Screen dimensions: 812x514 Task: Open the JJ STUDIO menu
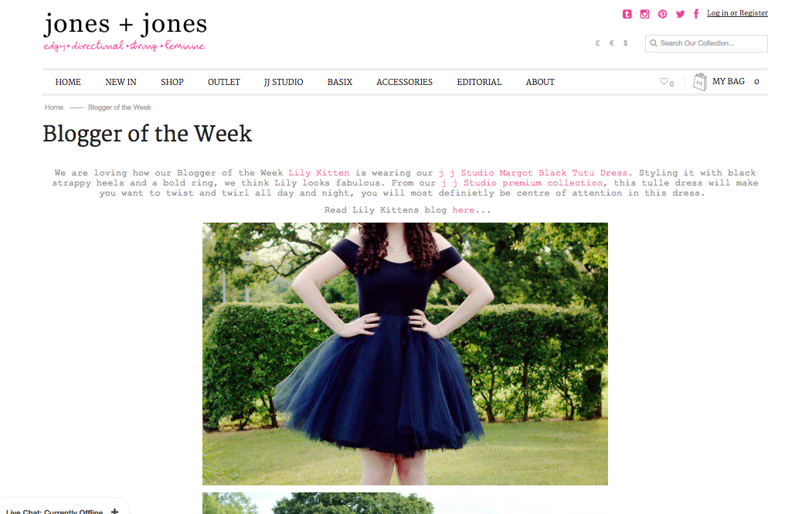coord(284,82)
